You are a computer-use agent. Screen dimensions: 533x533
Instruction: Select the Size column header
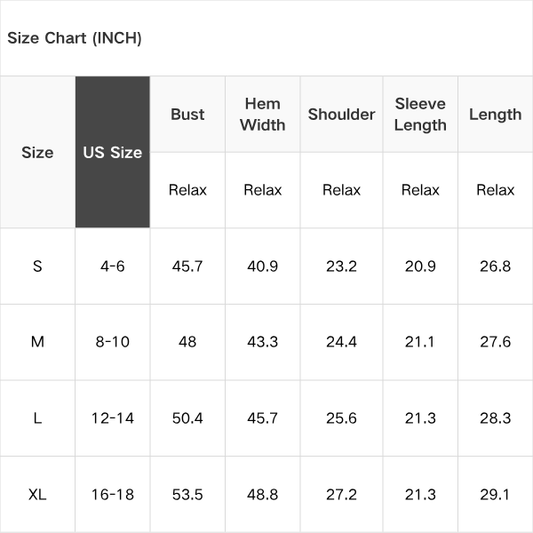[37, 152]
